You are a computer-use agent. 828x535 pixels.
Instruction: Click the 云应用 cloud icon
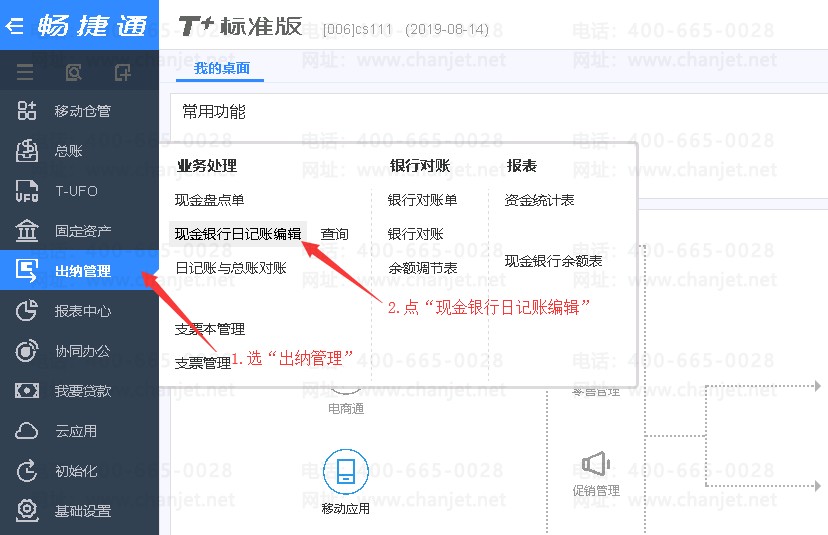(x=26, y=431)
